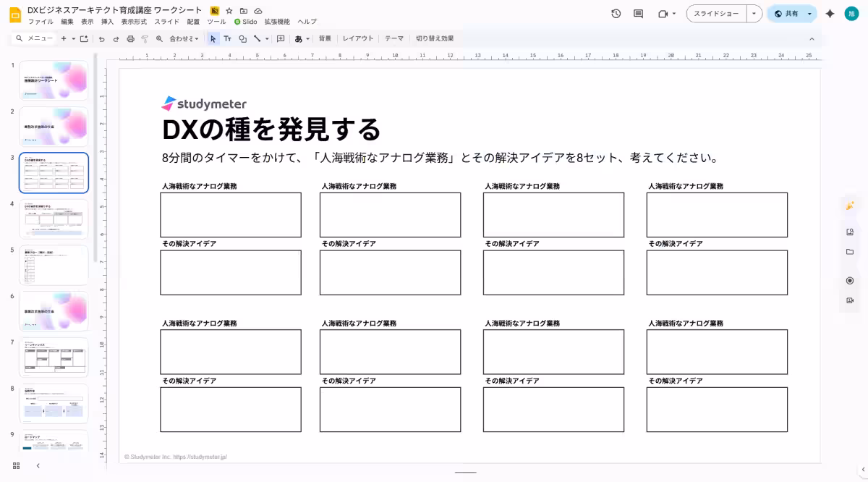Open the shape insertion tool
The height and width of the screenshot is (482, 868).
(243, 39)
